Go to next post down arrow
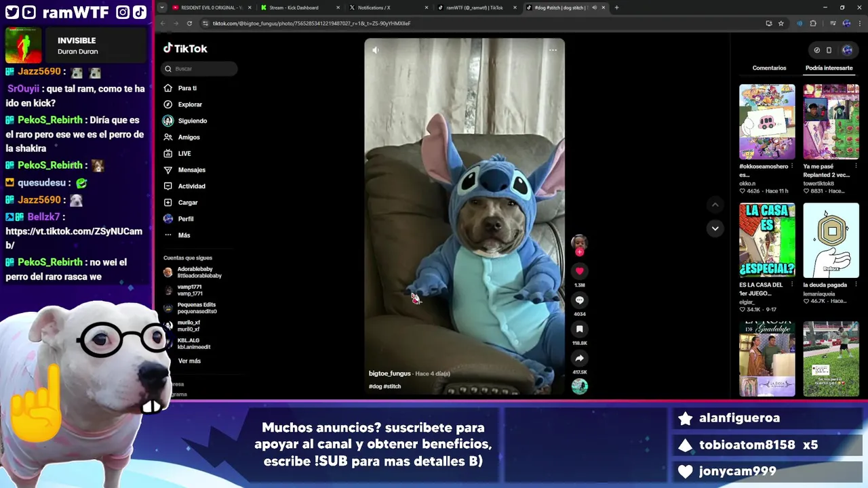Screen dimensions: 868x488 [x=715, y=228]
